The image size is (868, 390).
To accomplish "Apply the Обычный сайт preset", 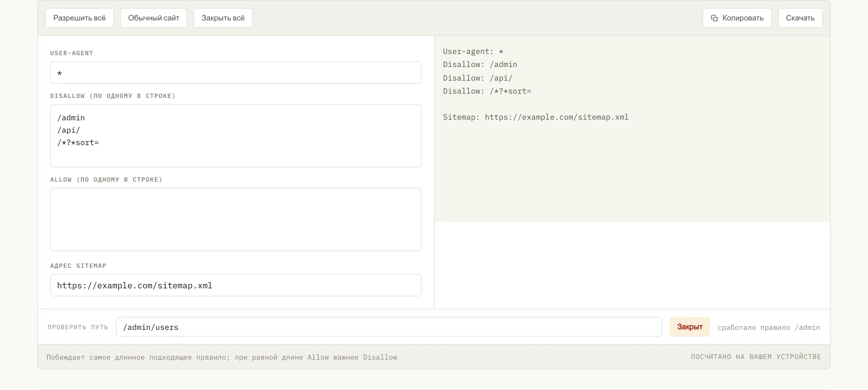I will [x=154, y=18].
